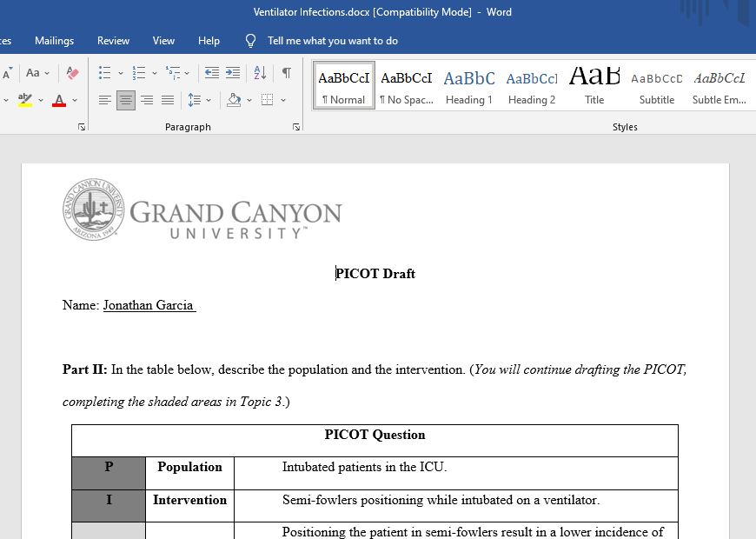Click the Semi-fowlers positioning cell text
The width and height of the screenshot is (756, 539).
point(441,500)
